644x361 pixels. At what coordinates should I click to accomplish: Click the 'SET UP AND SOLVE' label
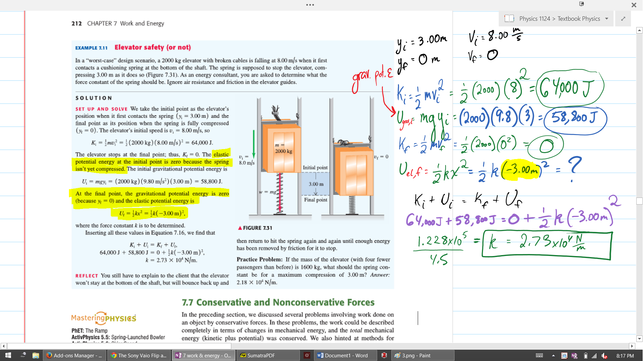click(101, 109)
